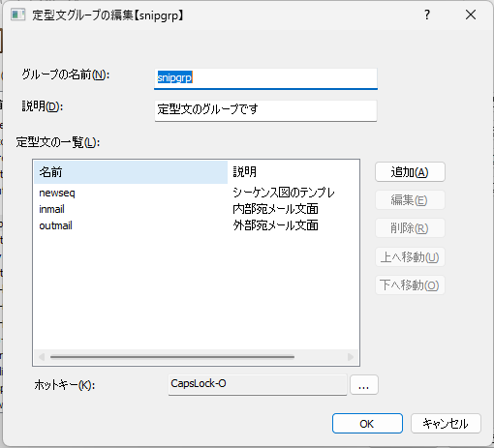The image size is (494, 448).
Task: Click the horizontal scrollbar's left arrow
Action: (x=42, y=357)
